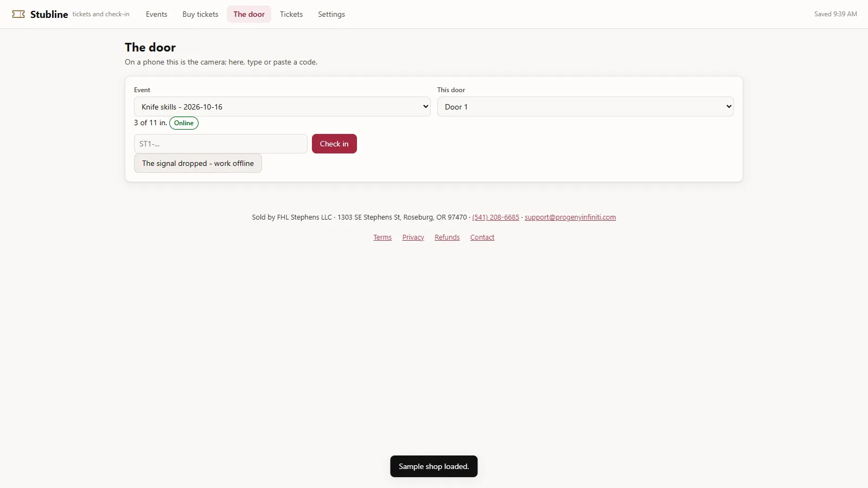Open the Settings tab
This screenshot has width=868, height=488.
click(x=331, y=14)
